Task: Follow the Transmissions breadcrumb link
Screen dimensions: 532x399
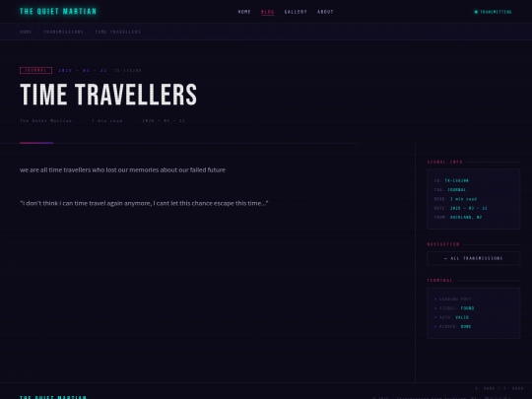Action: coord(63,32)
